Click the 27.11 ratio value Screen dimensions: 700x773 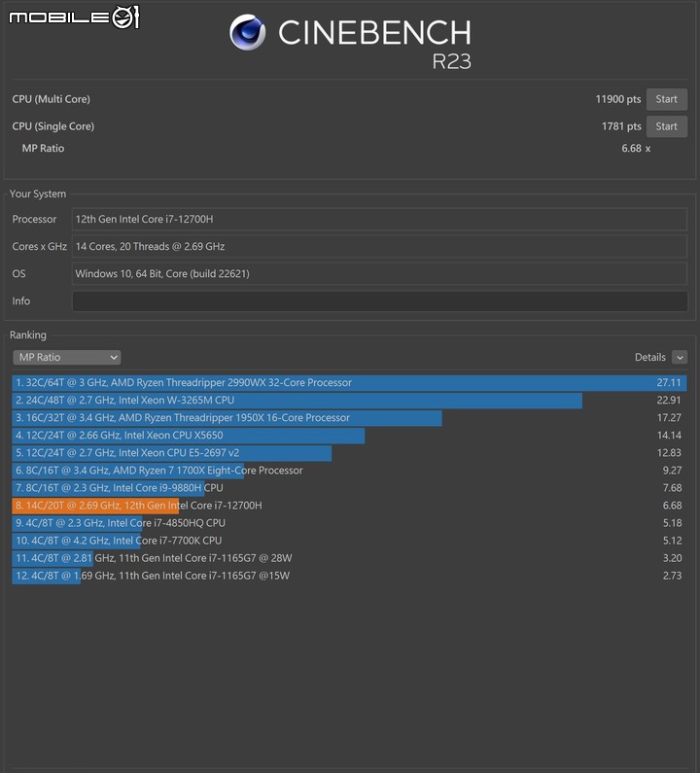point(669,382)
